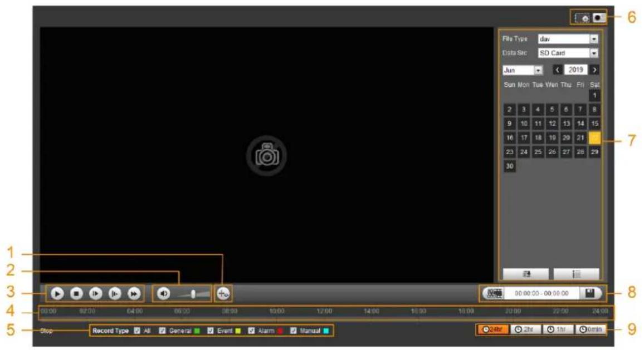Open the File Type dropdown
644x350 pixels.
[568, 39]
